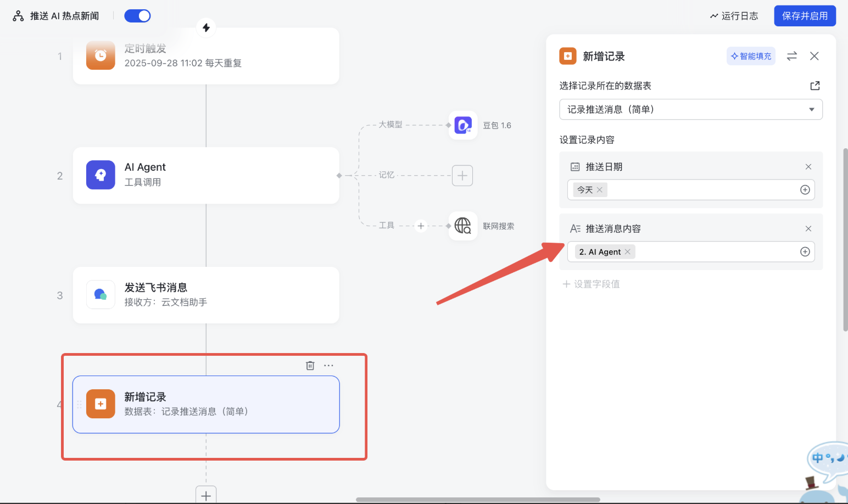Select the 发送飞书消息 step node
The width and height of the screenshot is (848, 504).
pyautogui.click(x=206, y=295)
